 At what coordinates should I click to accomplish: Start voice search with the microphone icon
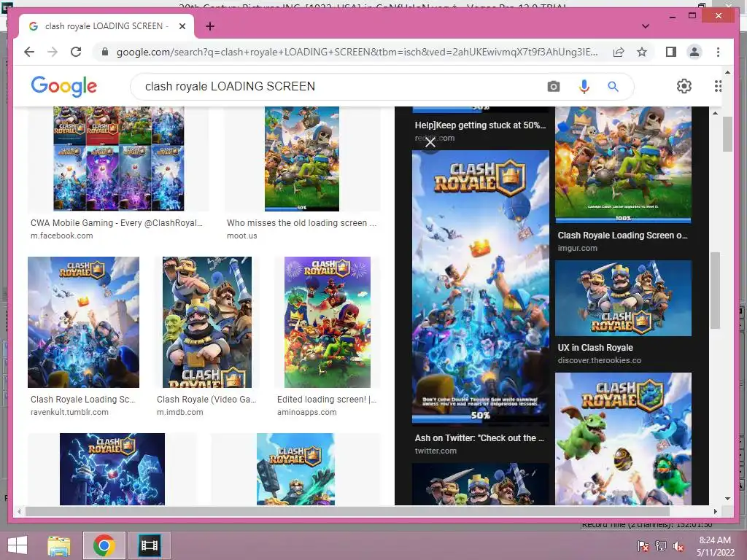tap(584, 86)
